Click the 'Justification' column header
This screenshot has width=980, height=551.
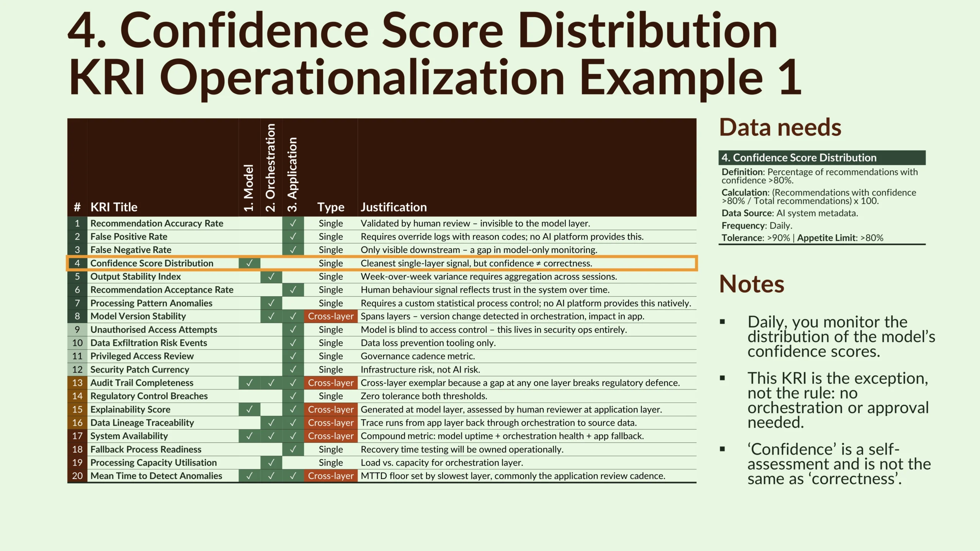pyautogui.click(x=394, y=207)
